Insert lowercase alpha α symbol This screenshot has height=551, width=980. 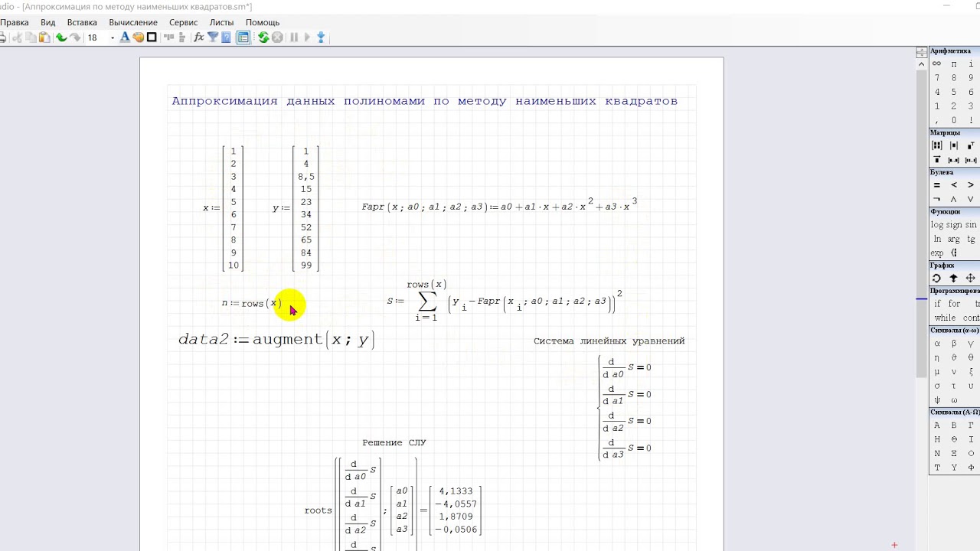coord(937,344)
